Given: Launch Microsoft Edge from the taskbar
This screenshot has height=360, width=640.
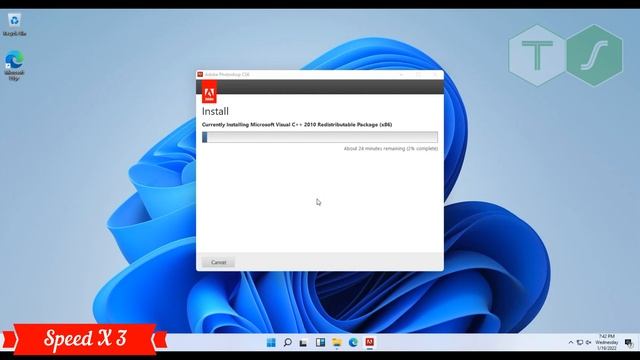Looking at the screenshot, I should click(353, 342).
